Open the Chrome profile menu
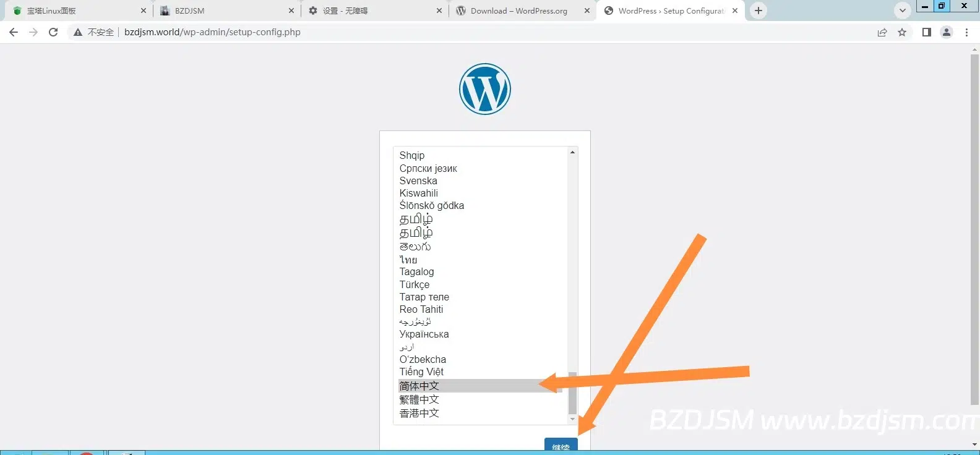 pos(946,32)
